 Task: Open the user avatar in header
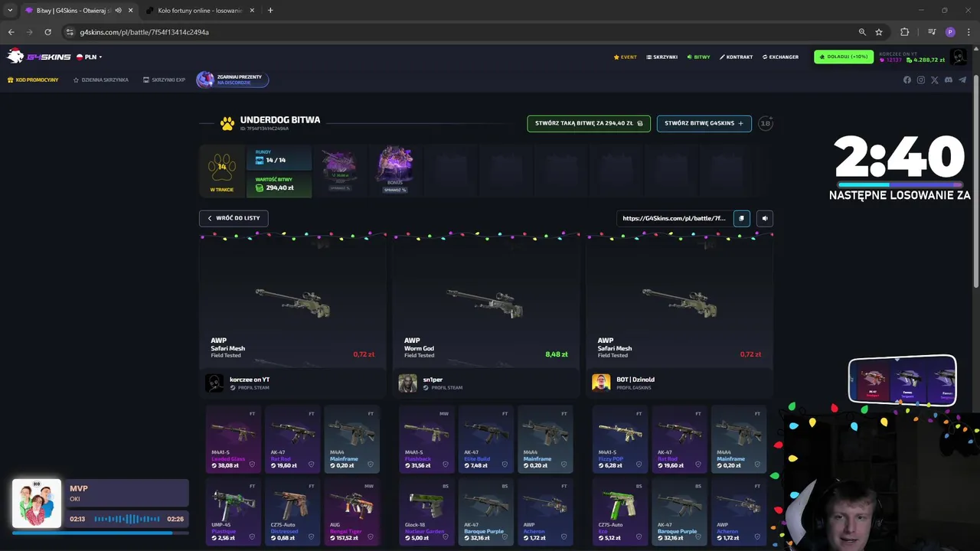click(x=958, y=57)
